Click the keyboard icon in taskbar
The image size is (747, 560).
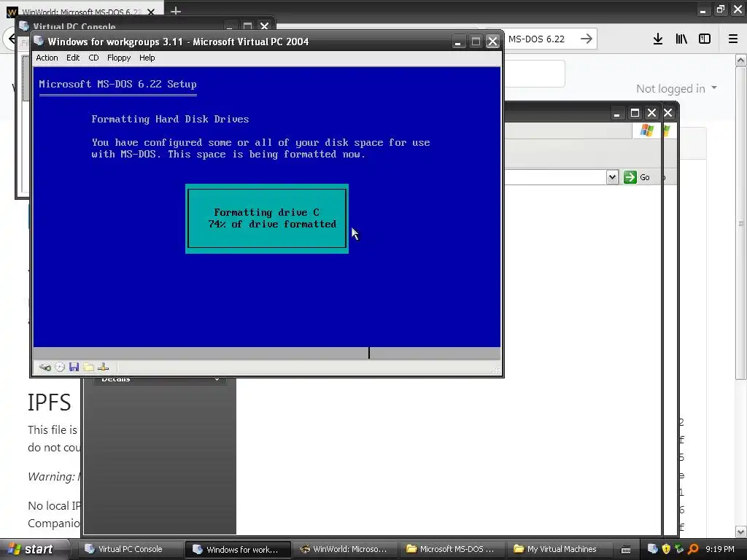pos(626,550)
